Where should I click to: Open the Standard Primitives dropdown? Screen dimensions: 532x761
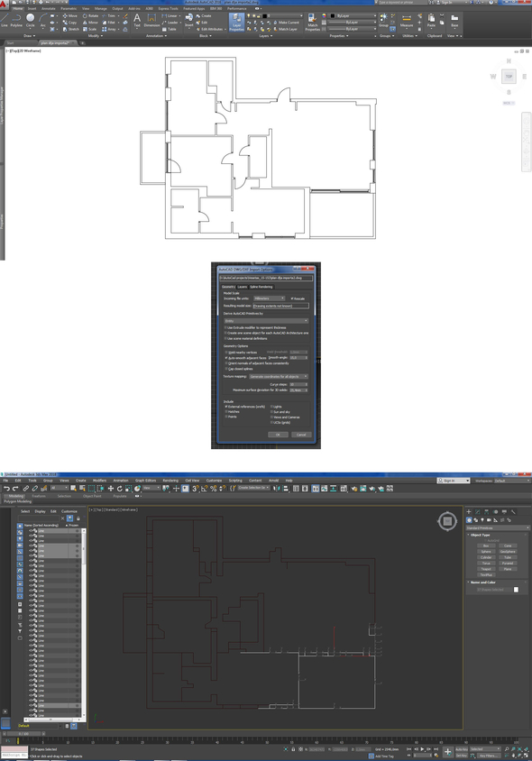pos(498,527)
